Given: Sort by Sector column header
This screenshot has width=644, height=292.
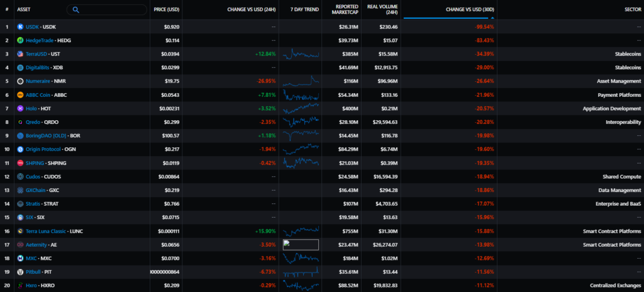Looking at the screenshot, I should click(x=632, y=9).
